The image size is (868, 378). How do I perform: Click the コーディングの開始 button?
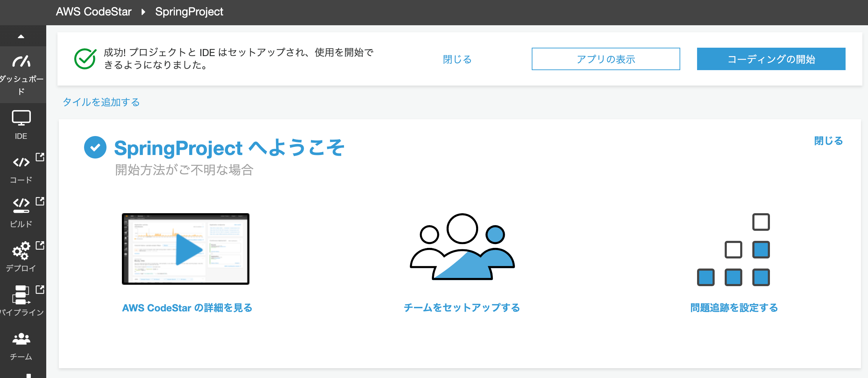[x=771, y=59]
